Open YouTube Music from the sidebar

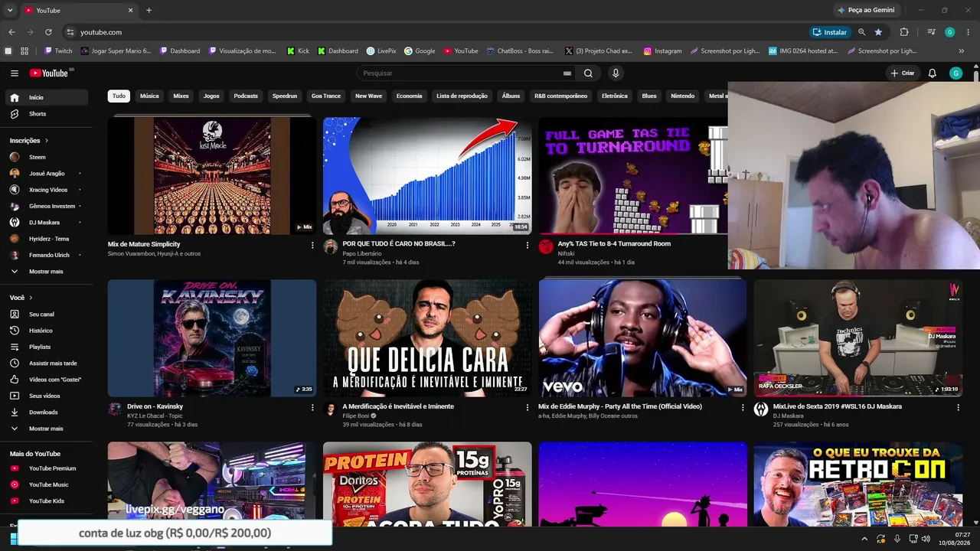(x=47, y=484)
